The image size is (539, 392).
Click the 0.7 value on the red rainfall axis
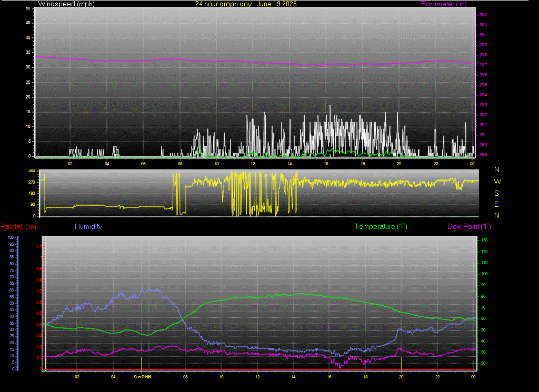[x=39, y=291]
